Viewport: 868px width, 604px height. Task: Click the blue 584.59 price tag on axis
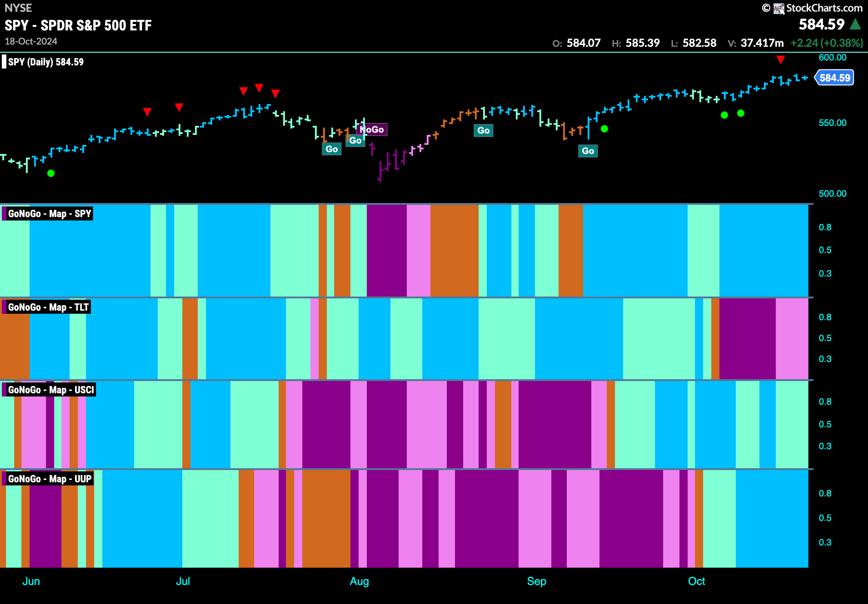[x=834, y=78]
